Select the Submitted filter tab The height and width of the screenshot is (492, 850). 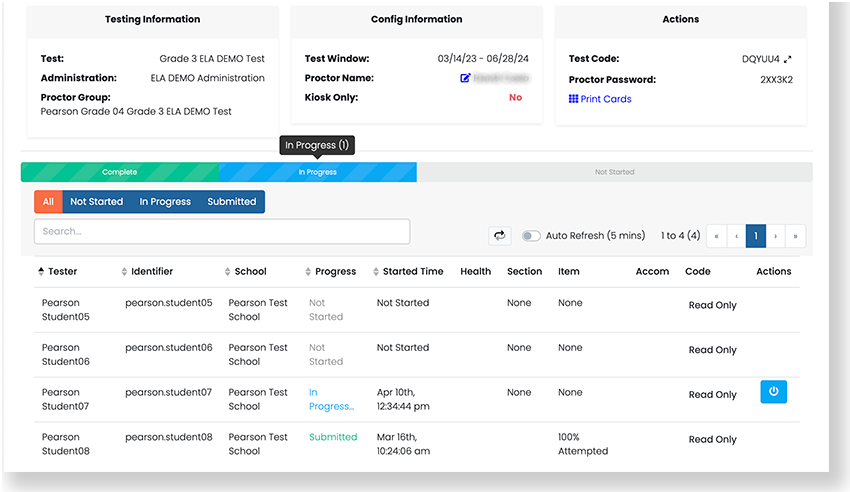[232, 201]
